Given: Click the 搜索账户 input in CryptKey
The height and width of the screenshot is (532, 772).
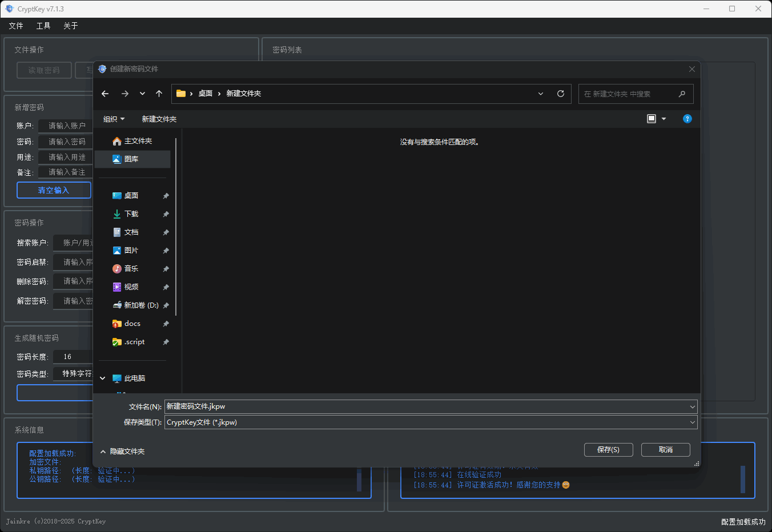Looking at the screenshot, I should (x=73, y=243).
